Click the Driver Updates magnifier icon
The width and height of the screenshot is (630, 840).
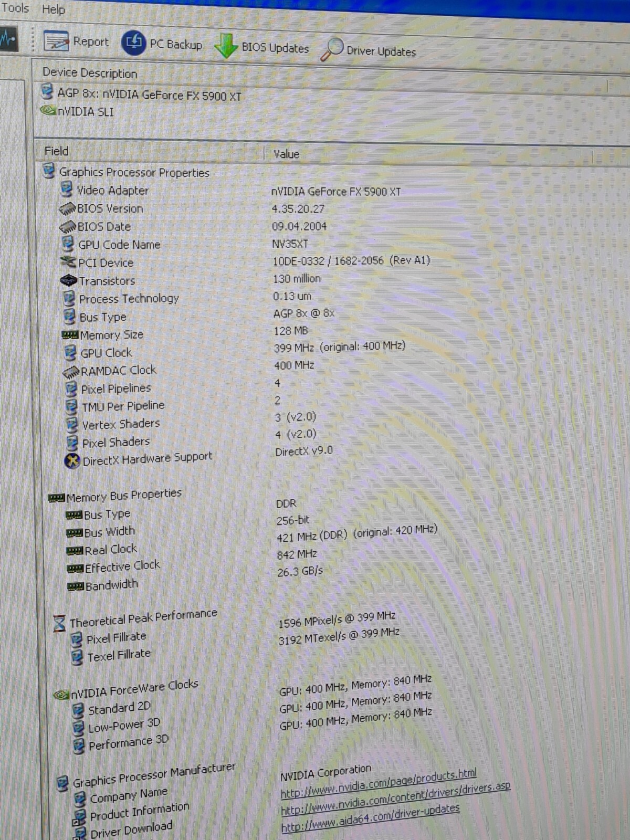(332, 49)
